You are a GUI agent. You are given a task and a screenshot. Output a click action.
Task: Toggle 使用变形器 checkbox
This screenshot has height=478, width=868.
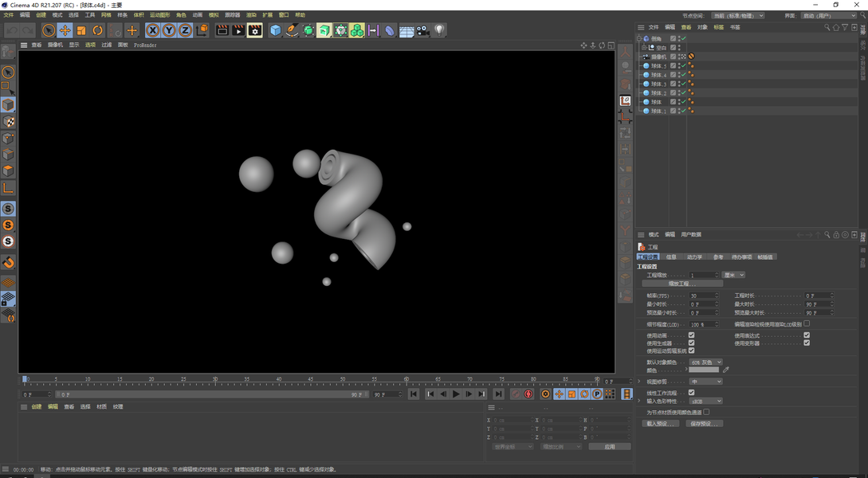point(807,343)
